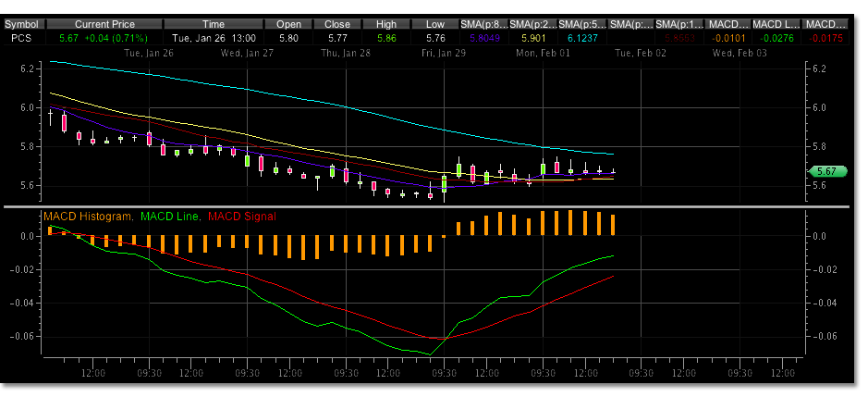Viewport: 868px width, 397px height.
Task: Select the Low column header
Action: tap(435, 22)
